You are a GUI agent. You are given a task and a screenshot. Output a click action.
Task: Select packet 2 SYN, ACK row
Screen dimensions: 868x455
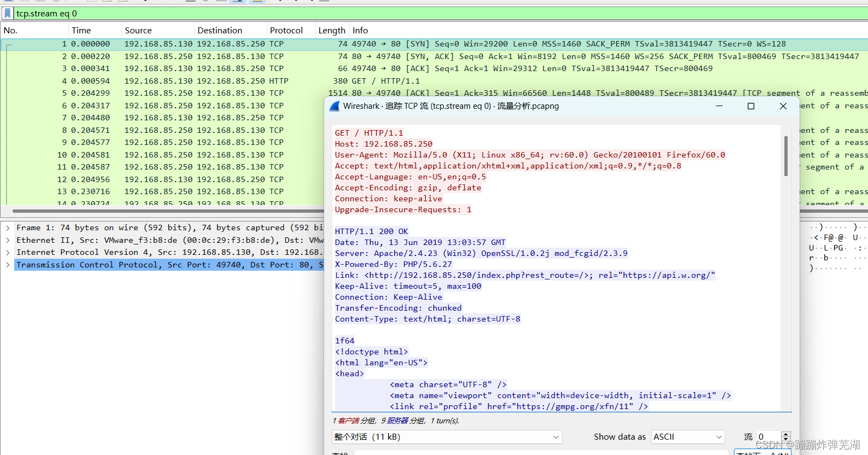(434, 56)
